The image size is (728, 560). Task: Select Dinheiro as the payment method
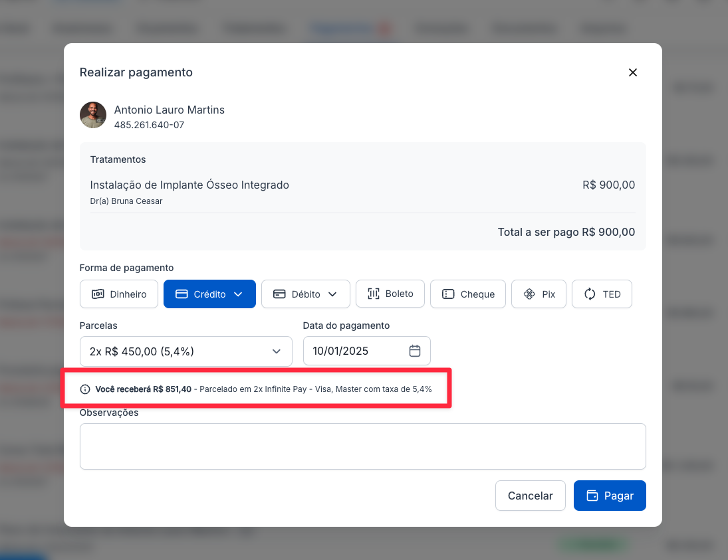click(119, 294)
